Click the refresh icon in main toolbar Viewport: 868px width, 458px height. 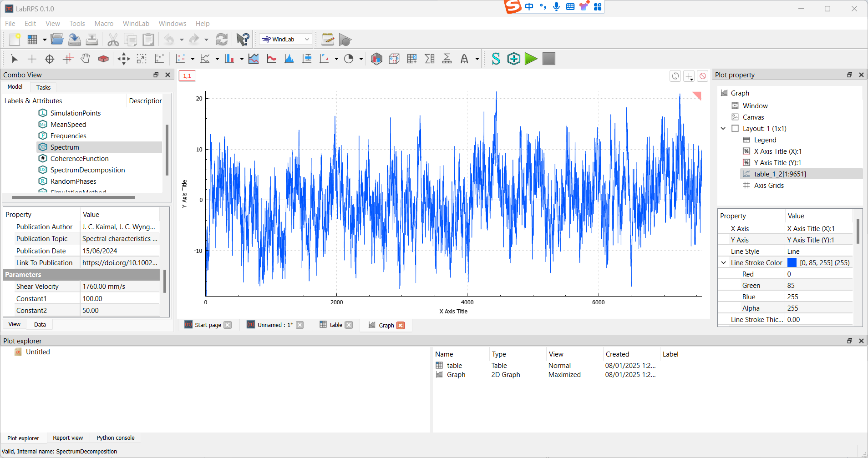tap(222, 40)
